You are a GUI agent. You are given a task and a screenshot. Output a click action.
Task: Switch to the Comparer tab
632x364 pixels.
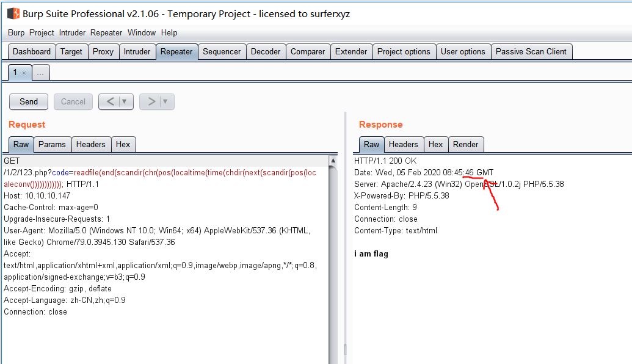[308, 51]
